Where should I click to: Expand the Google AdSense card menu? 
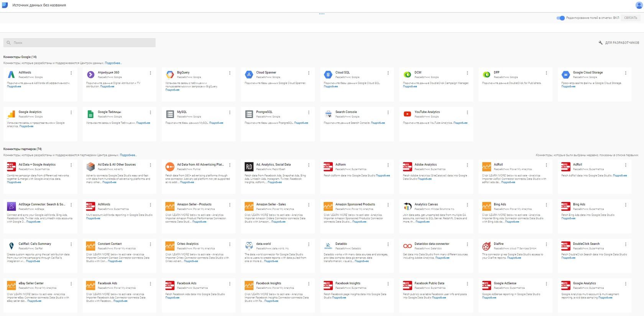546,284
